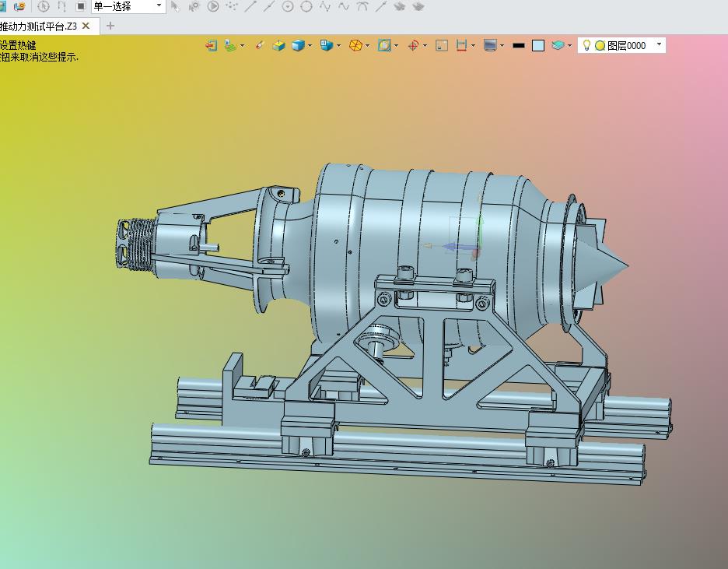The width and height of the screenshot is (728, 569).
Task: Click the blue shaded cube display icon
Action: tap(297, 46)
